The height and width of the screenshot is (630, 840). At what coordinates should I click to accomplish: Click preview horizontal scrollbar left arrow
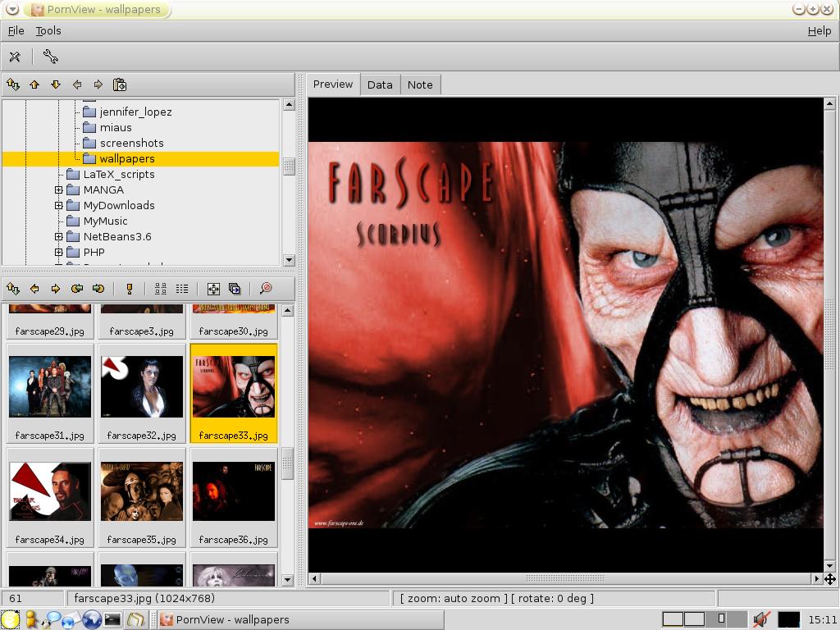pyautogui.click(x=314, y=578)
